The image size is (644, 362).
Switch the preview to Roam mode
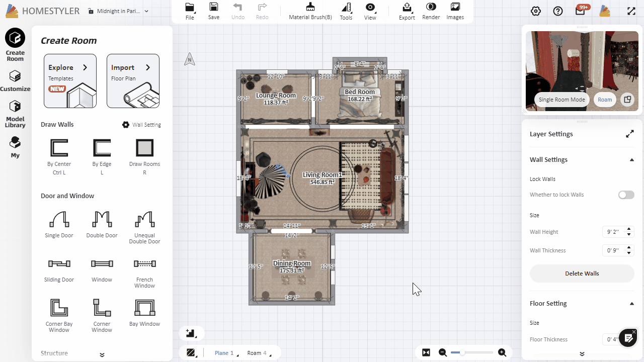[605, 100]
